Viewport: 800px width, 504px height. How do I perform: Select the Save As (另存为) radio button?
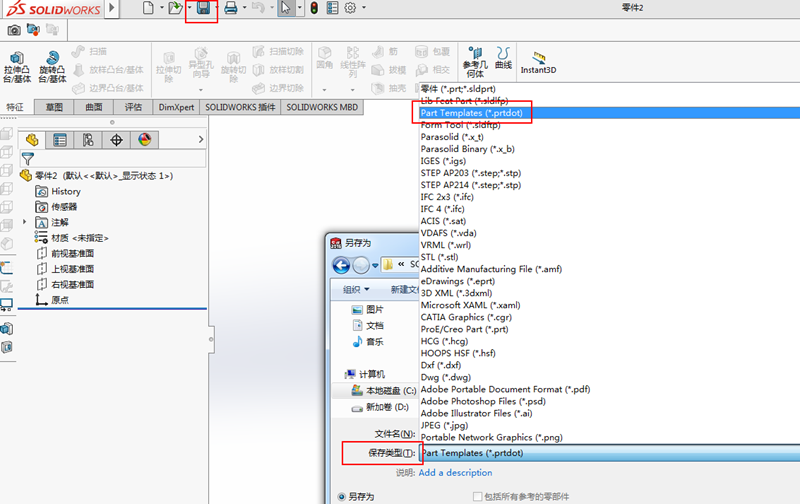coord(341,496)
